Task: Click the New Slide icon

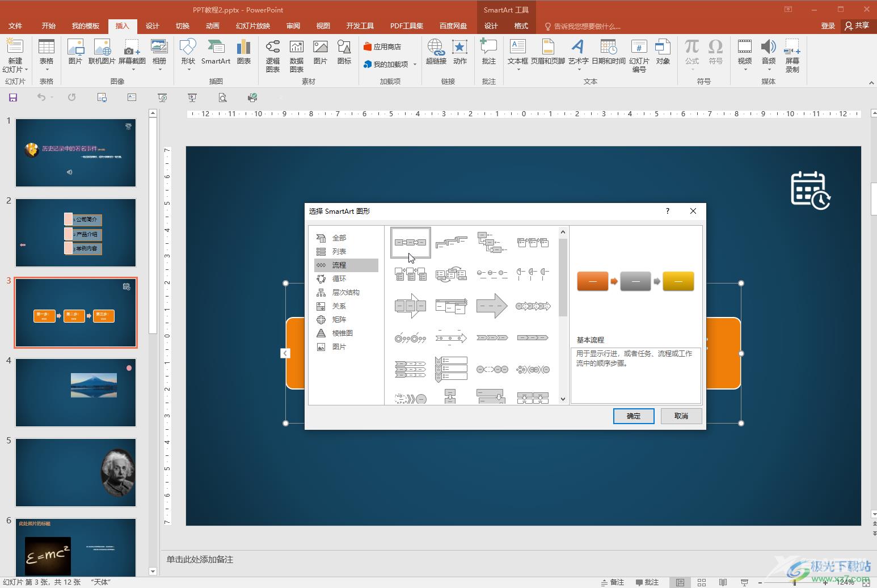Action: pos(15,48)
